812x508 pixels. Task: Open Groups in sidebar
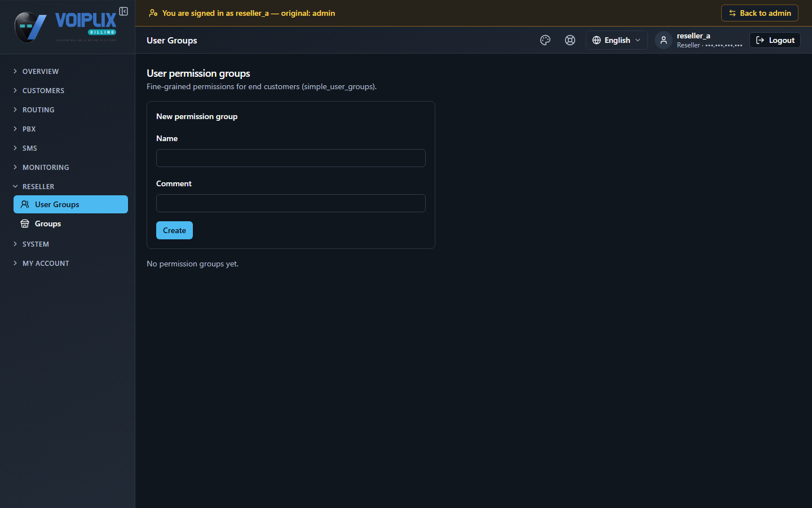point(70,224)
